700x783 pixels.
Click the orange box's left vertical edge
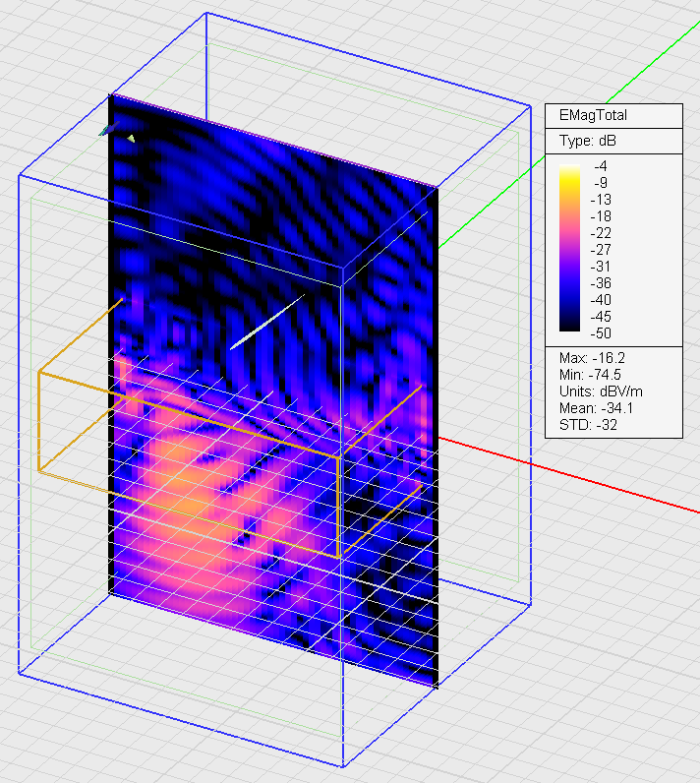click(38, 423)
